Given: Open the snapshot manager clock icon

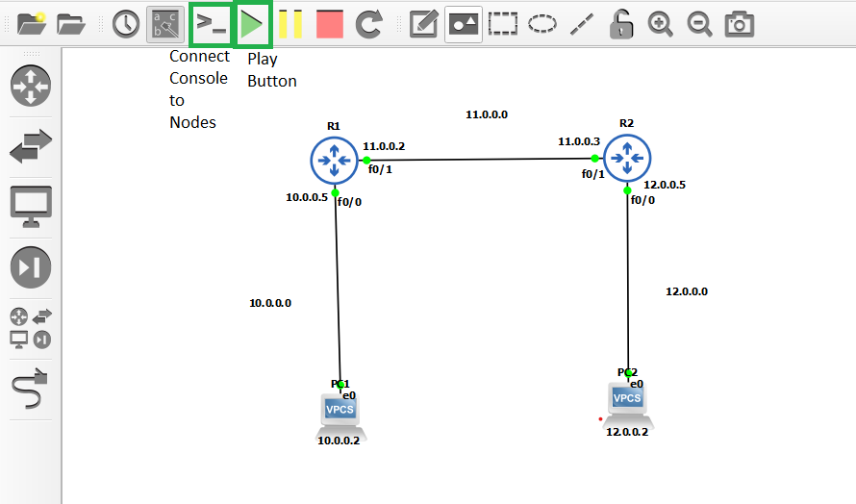Looking at the screenshot, I should (x=125, y=24).
